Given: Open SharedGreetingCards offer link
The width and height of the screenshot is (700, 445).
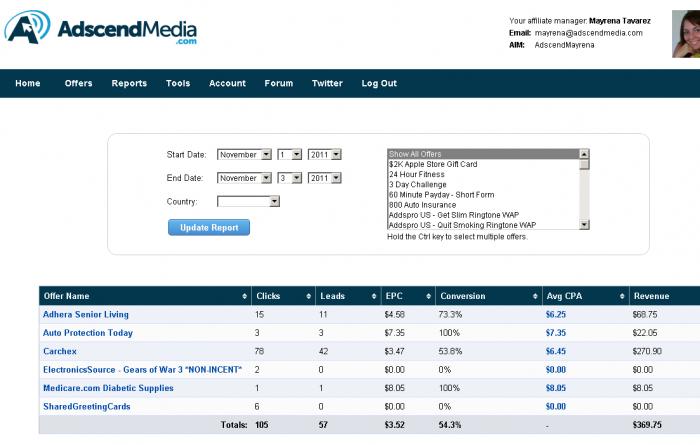Looking at the screenshot, I should point(87,407).
